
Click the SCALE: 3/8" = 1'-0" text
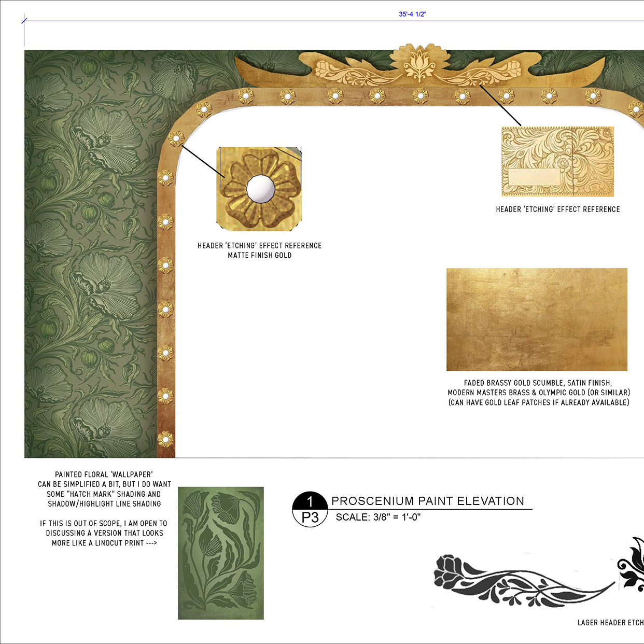click(x=378, y=517)
